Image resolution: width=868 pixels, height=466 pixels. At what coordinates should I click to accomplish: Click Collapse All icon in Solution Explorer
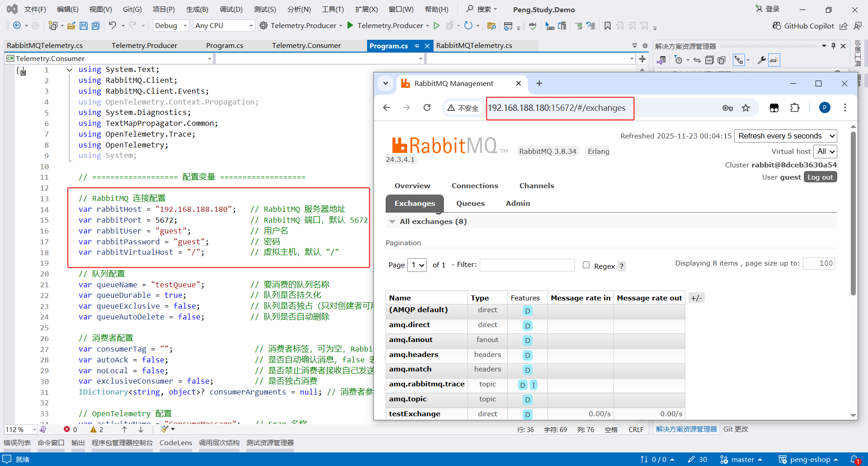[x=709, y=60]
